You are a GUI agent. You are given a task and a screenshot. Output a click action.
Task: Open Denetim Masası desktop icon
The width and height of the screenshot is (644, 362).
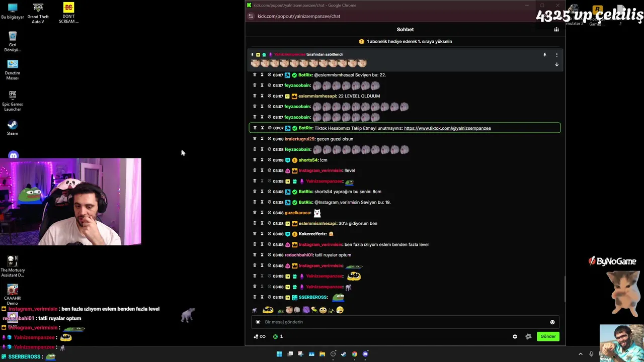pyautogui.click(x=13, y=70)
